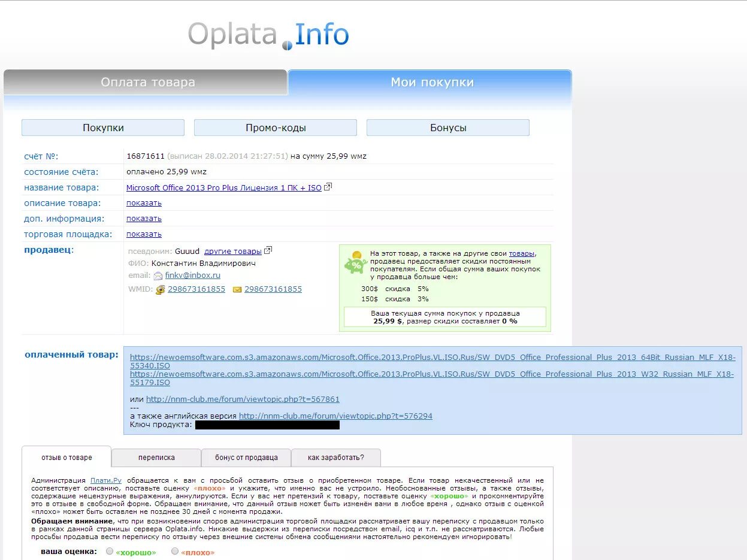Select the «хорошо» rating radio button
The width and height of the screenshot is (747, 560).
click(x=110, y=551)
